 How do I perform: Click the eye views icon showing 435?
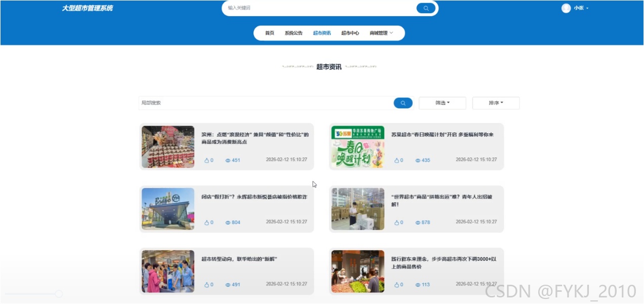[x=418, y=160]
